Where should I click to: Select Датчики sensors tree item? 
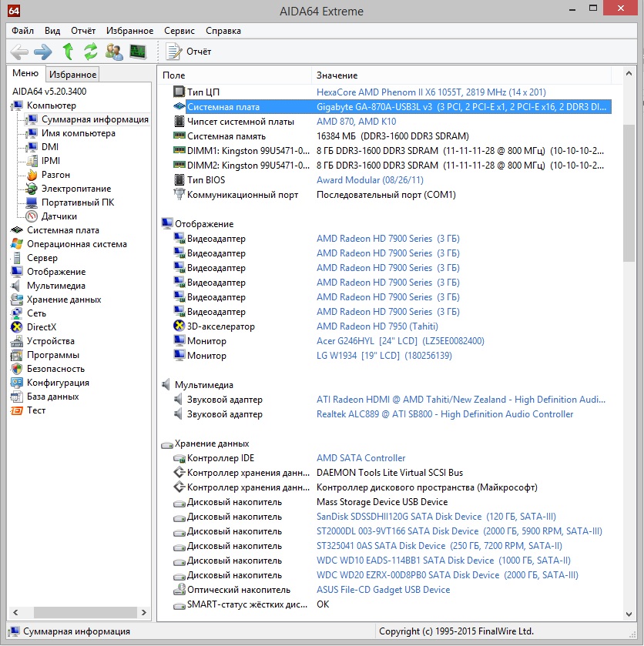coord(59,216)
